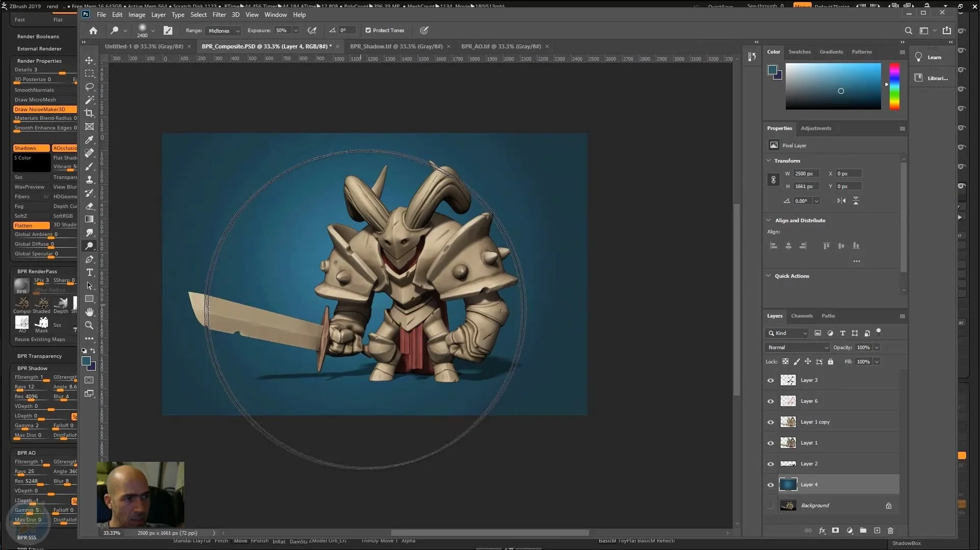Switch to the Channels tab
The width and height of the screenshot is (980, 550).
(x=802, y=316)
